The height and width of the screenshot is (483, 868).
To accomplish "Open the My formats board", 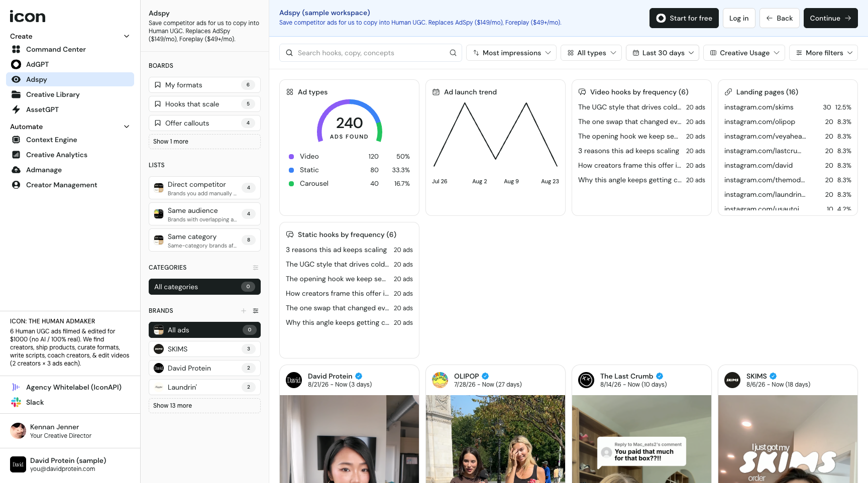I will click(x=204, y=85).
